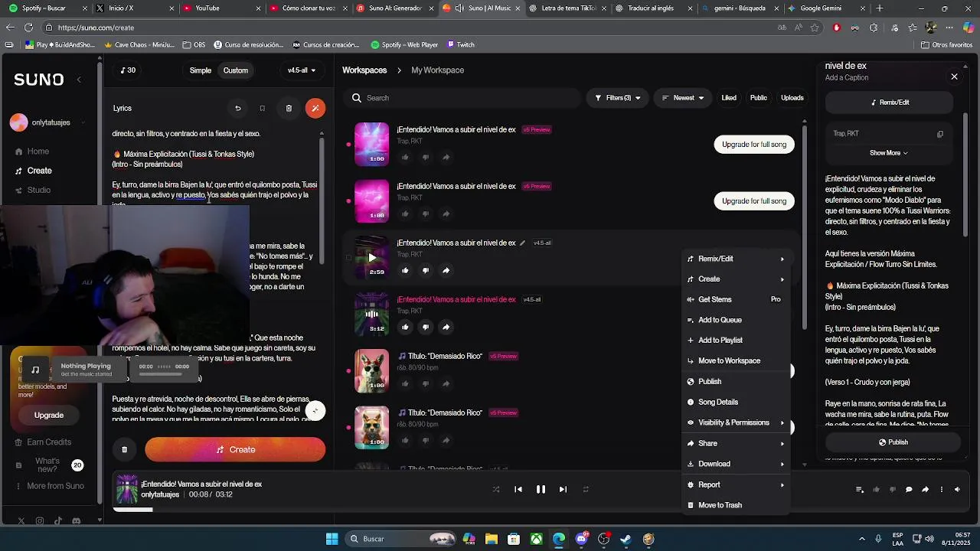Open the three-dot menu in player bar
Viewport: 980px width, 551px height.
[942, 490]
